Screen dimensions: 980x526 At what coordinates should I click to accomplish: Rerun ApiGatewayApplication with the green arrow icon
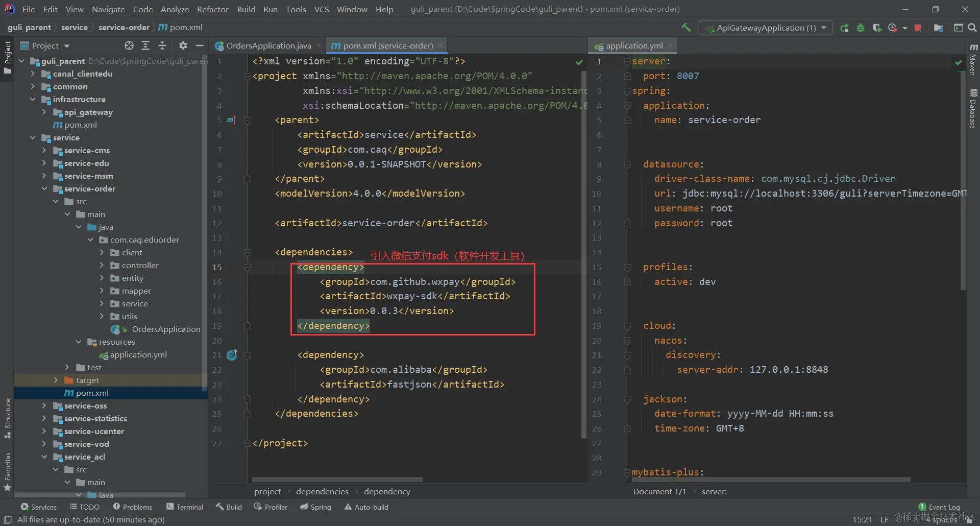845,28
